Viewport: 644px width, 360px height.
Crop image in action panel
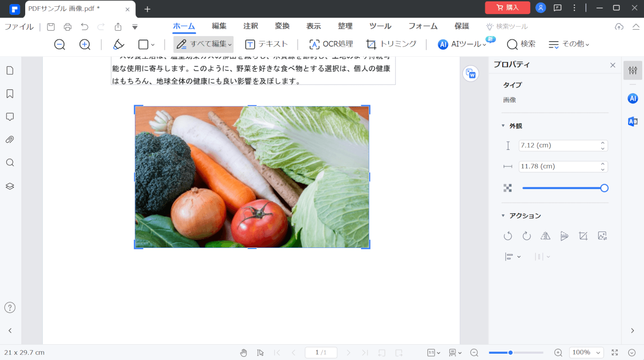(583, 236)
